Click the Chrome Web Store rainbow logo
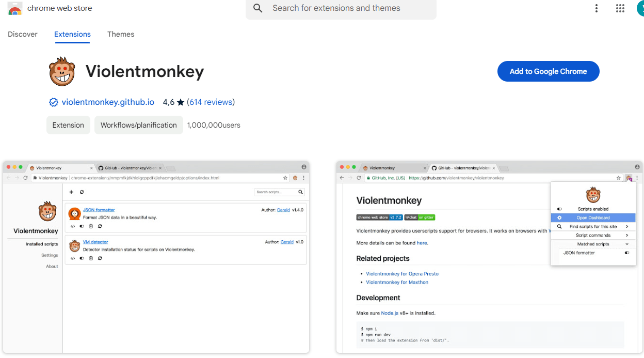The image size is (644, 358). [15, 9]
